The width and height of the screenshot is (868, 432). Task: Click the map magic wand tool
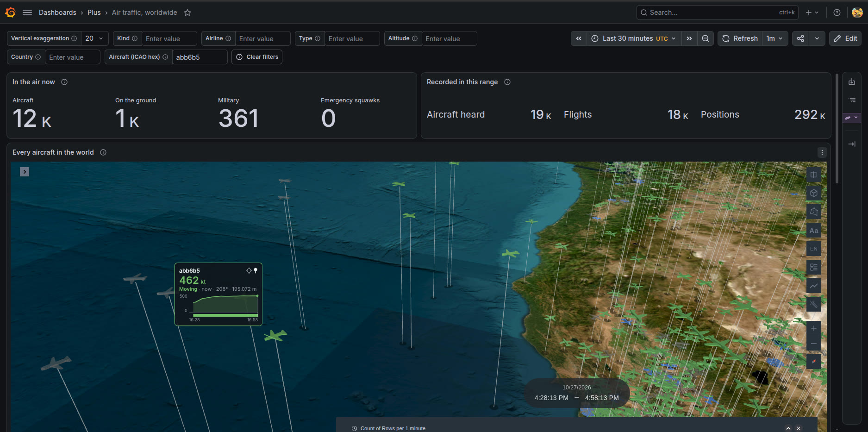click(814, 304)
